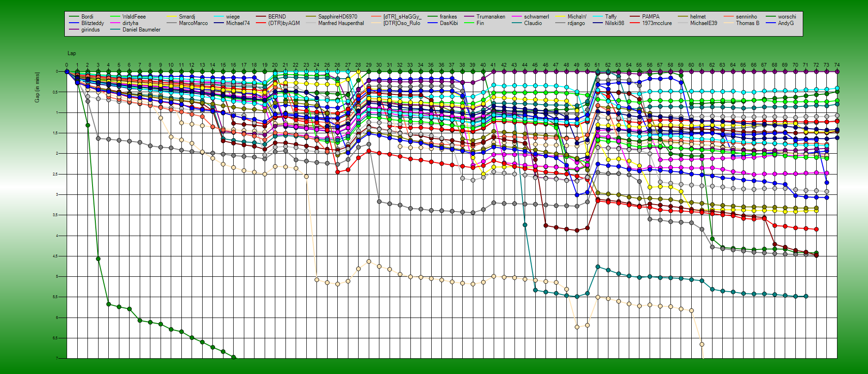Click the 4,5 gap axis tick label
Viewport: 868px width, 374px height.
click(x=55, y=256)
